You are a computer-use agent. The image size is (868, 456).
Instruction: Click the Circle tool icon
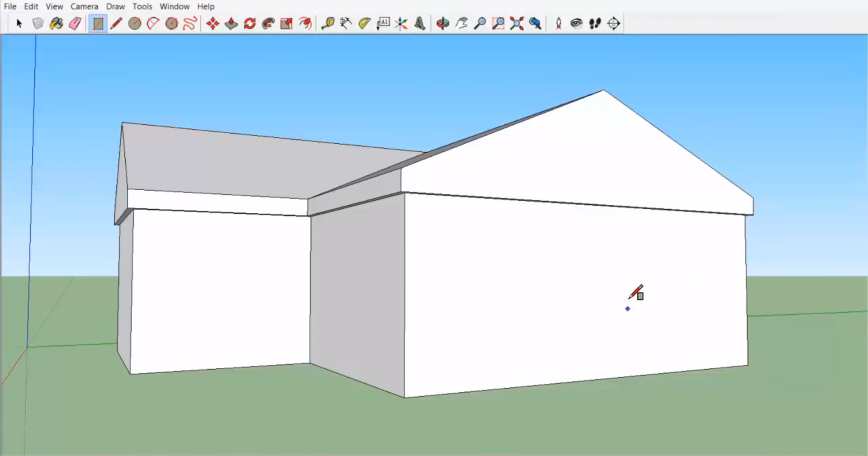pyautogui.click(x=134, y=24)
